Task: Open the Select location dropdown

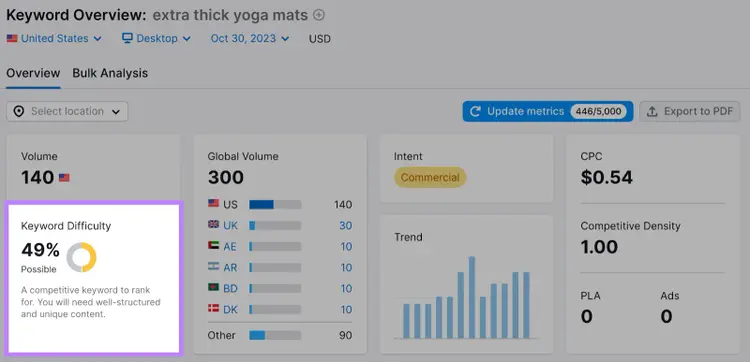Action: click(67, 111)
